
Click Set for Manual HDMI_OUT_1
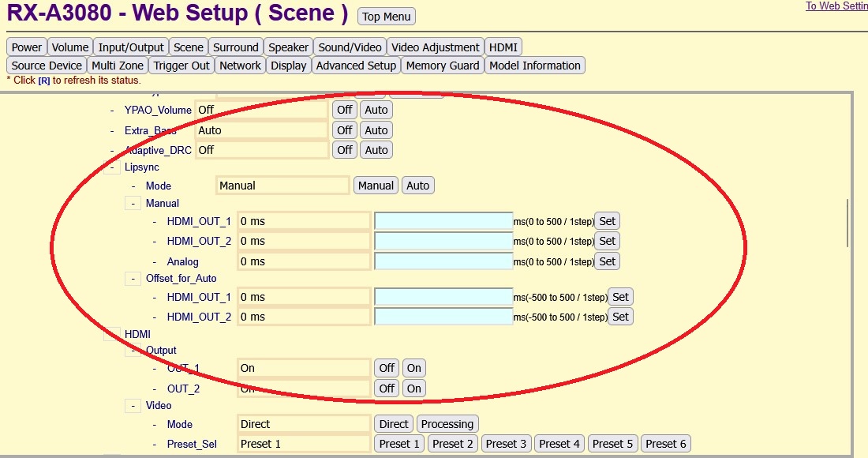pos(608,221)
